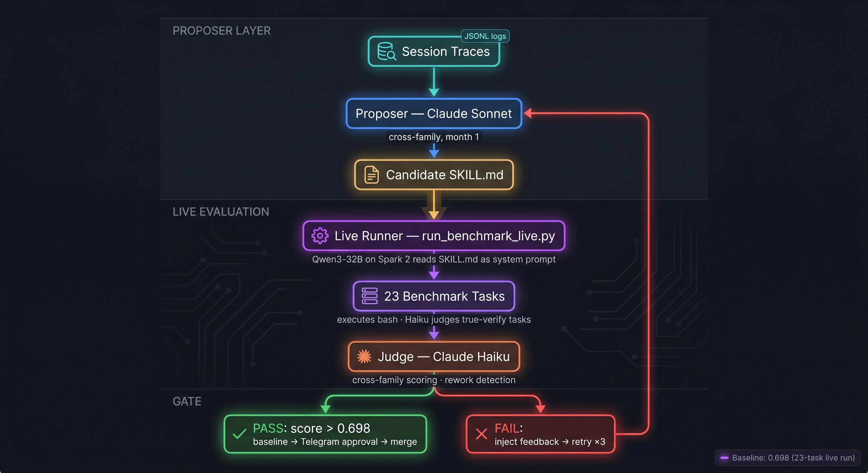
Task: Click 'cross-family scoring · rework detection' caption
Action: point(434,380)
